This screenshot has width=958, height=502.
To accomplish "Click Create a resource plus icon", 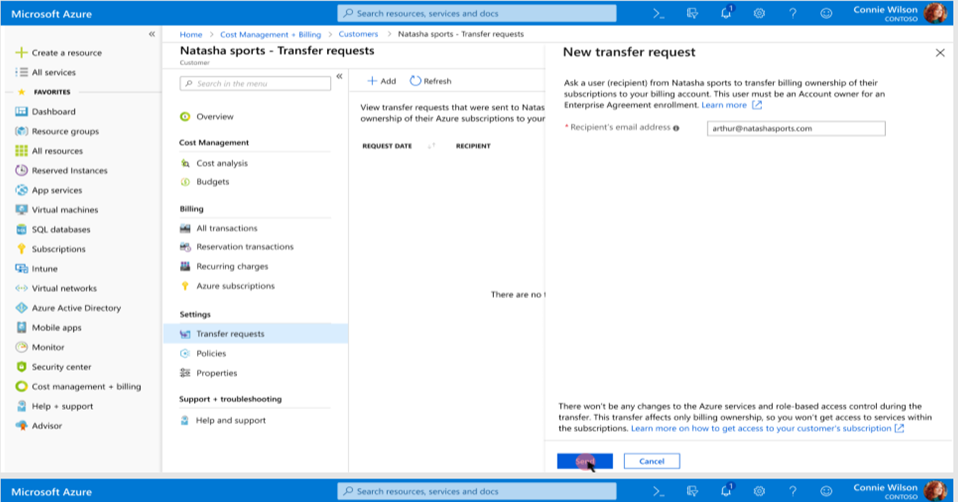I will pyautogui.click(x=21, y=53).
